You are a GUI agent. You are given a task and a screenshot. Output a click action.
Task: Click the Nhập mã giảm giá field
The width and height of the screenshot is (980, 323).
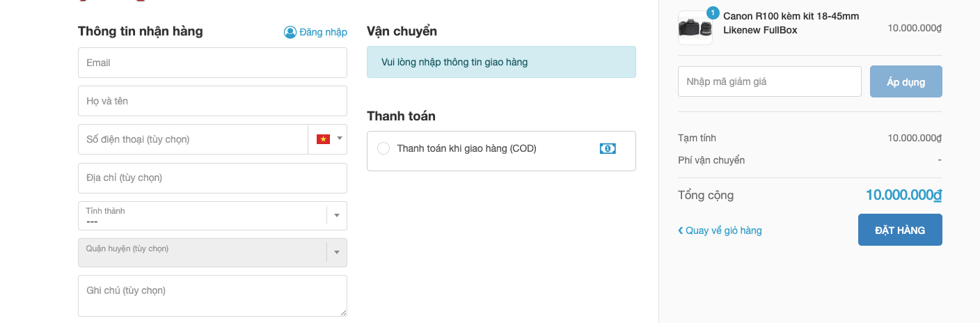coord(769,81)
